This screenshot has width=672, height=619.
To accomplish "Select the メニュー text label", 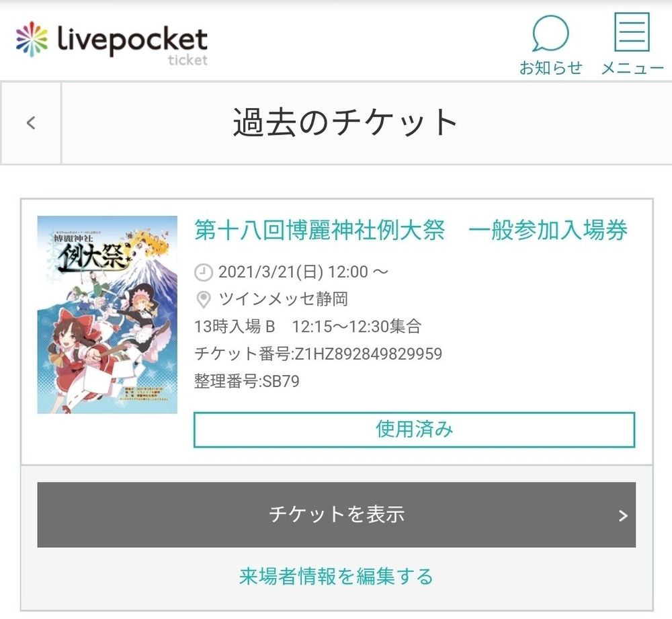I will (632, 68).
